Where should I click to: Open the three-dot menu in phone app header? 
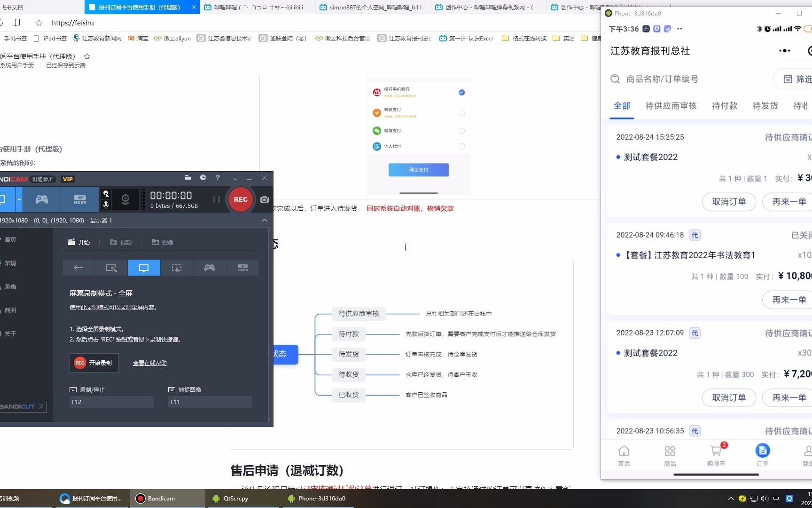pyautogui.click(x=785, y=51)
